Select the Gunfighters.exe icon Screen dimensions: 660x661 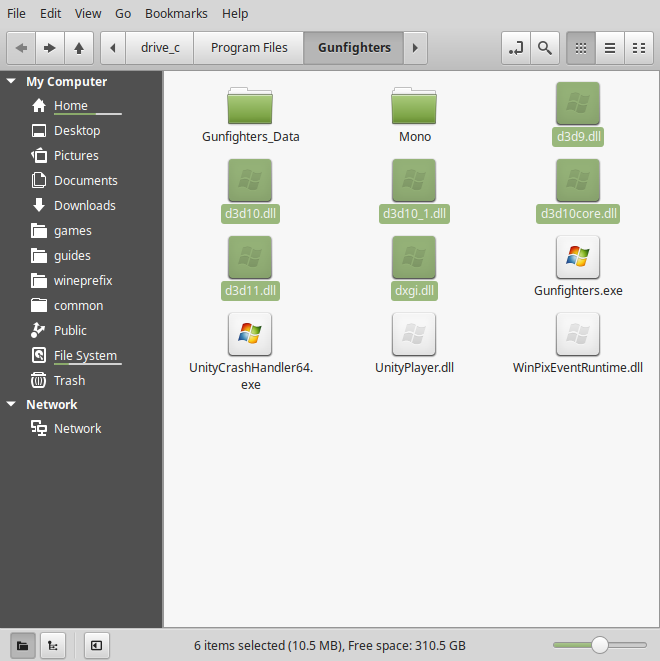click(578, 258)
